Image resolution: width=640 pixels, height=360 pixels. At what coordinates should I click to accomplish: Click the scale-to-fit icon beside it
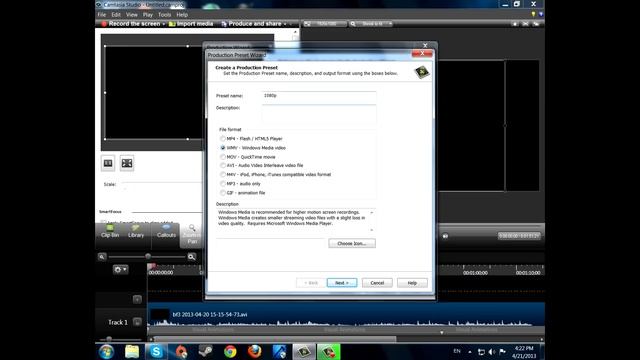point(127,163)
